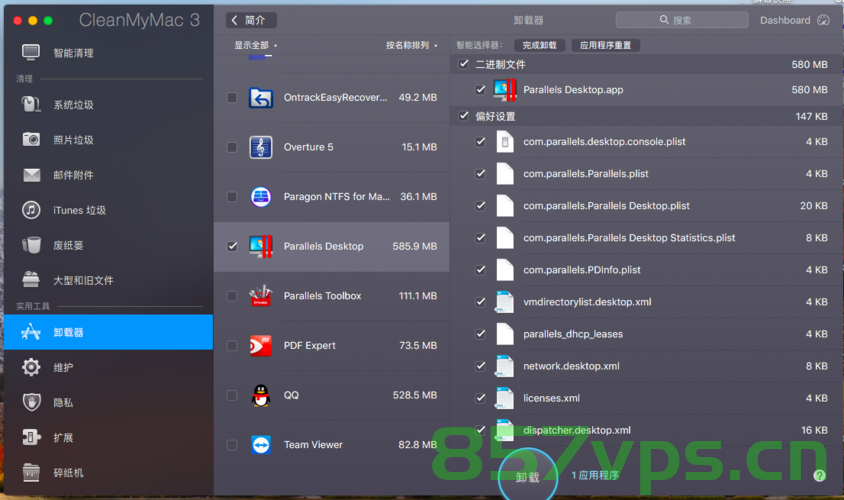Click the PDF Expert app icon
Image resolution: width=844 pixels, height=500 pixels.
pyautogui.click(x=261, y=345)
